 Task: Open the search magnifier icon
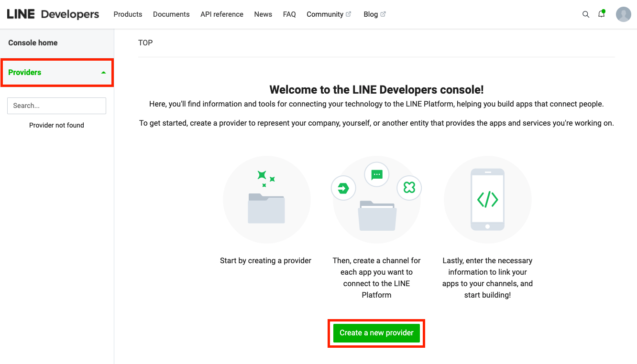586,14
